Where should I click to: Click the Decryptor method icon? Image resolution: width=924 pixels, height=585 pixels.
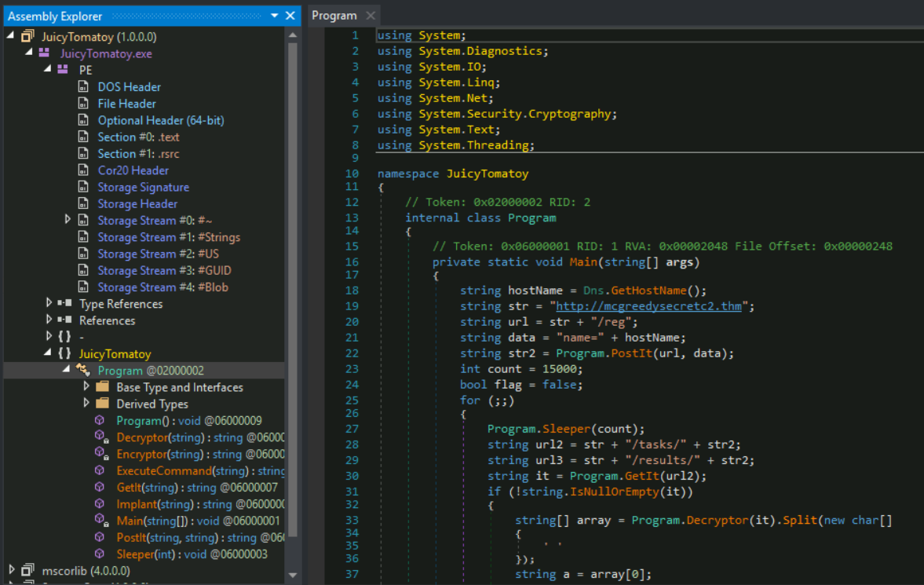101,437
